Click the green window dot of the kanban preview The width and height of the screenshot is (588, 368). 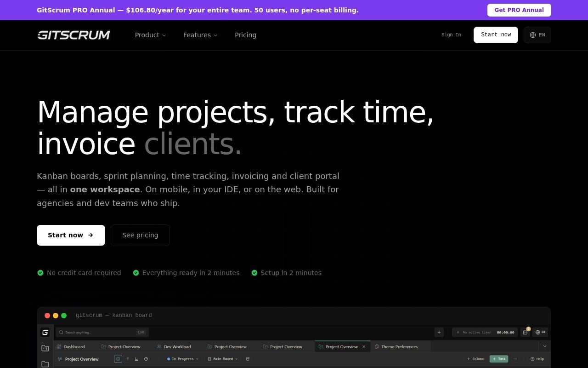point(64,316)
